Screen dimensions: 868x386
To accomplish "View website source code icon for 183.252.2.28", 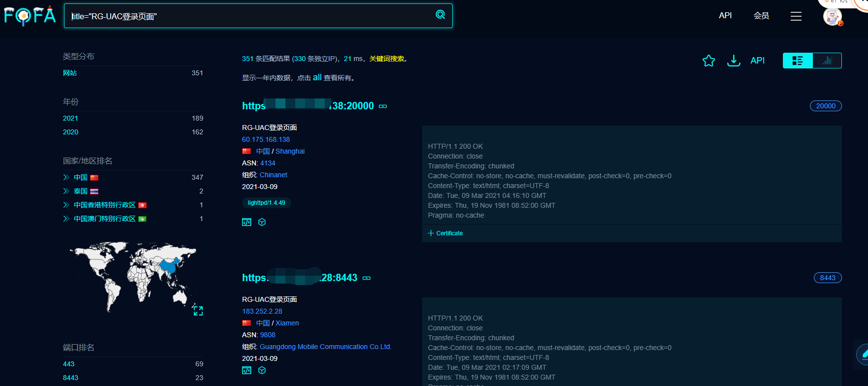I will [x=247, y=370].
